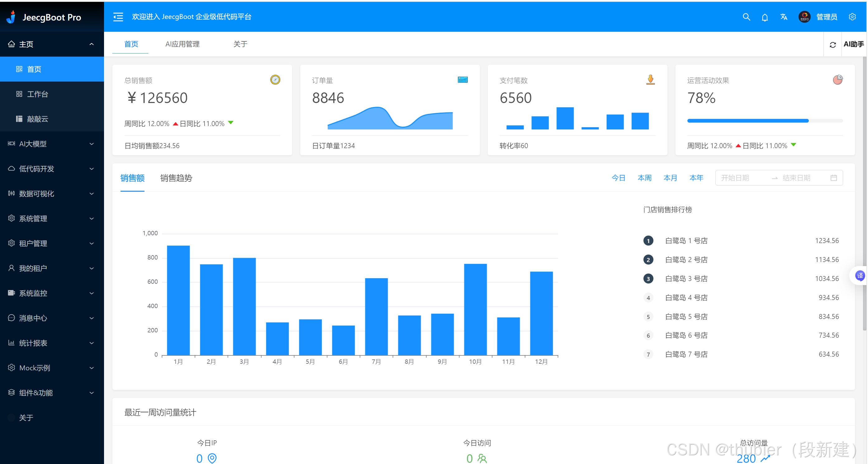This screenshot has height=464, width=868.
Task: Filter sales by 本月 link
Action: point(670,178)
